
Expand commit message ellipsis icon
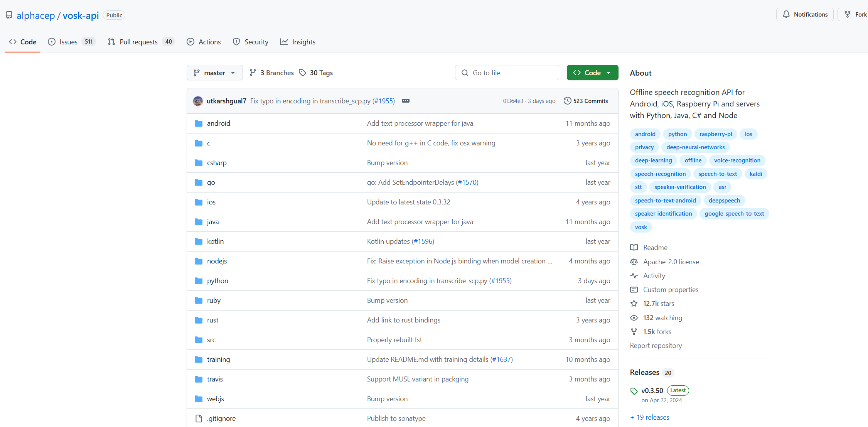[x=406, y=101]
